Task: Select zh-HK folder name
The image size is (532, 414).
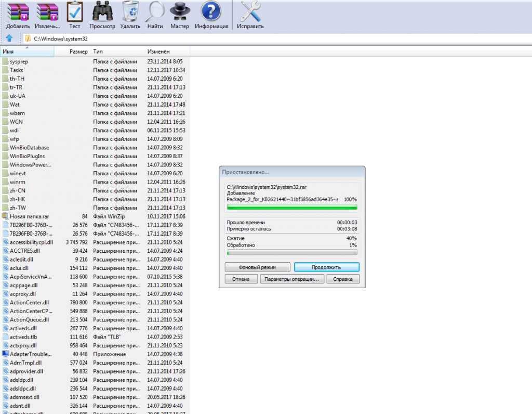Action: pos(17,199)
